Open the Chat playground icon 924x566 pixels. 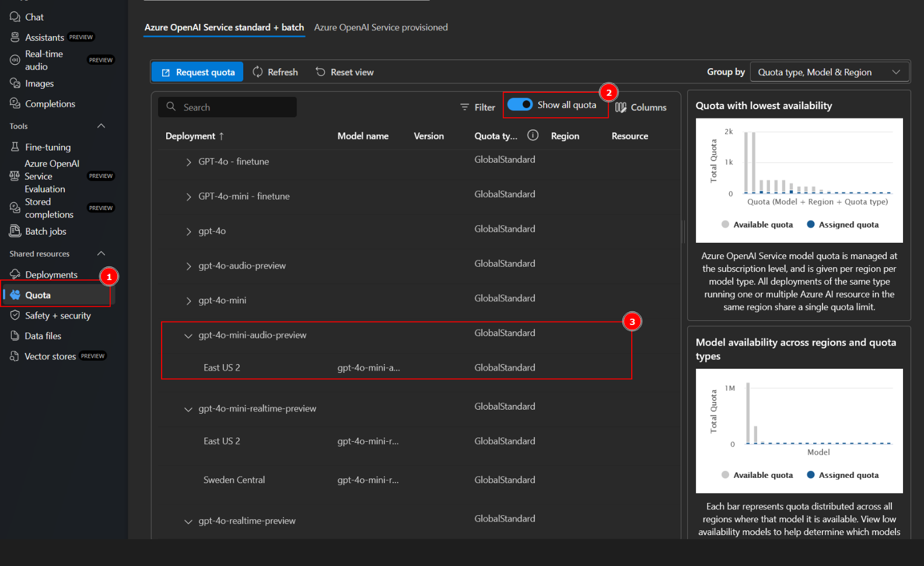tap(15, 17)
